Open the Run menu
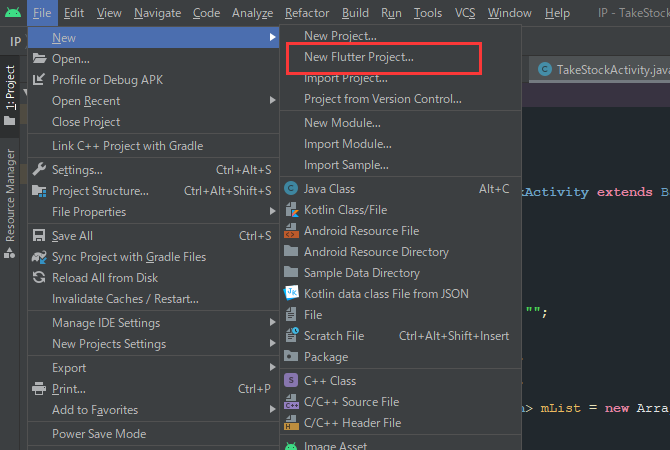 [391, 13]
